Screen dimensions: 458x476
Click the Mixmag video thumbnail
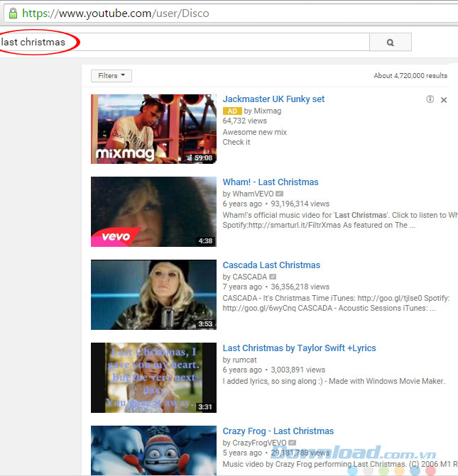click(153, 129)
